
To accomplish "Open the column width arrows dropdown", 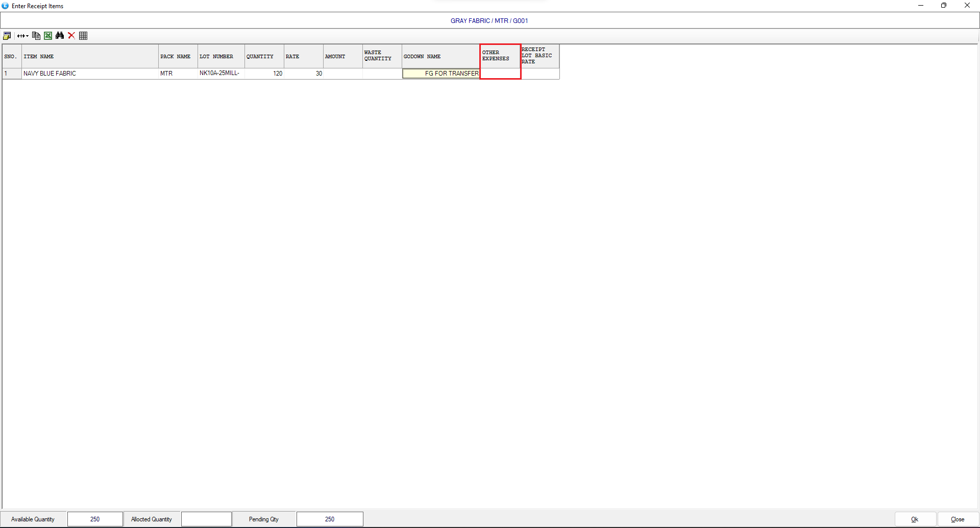I will click(23, 36).
